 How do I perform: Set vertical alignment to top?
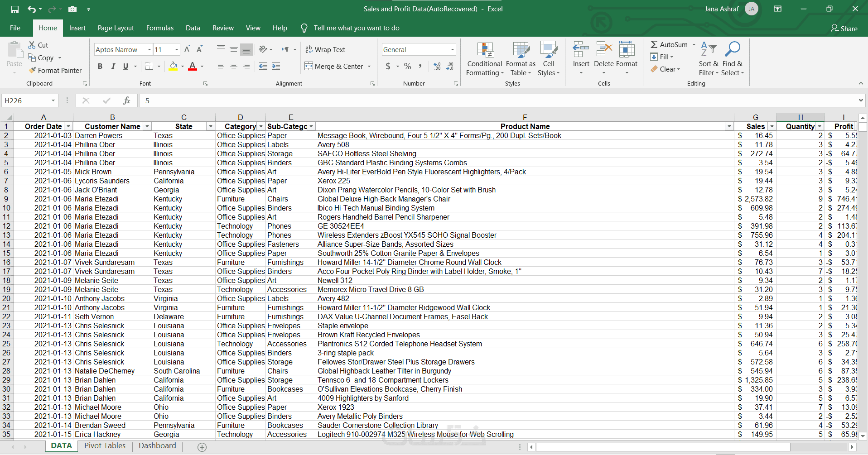point(221,49)
